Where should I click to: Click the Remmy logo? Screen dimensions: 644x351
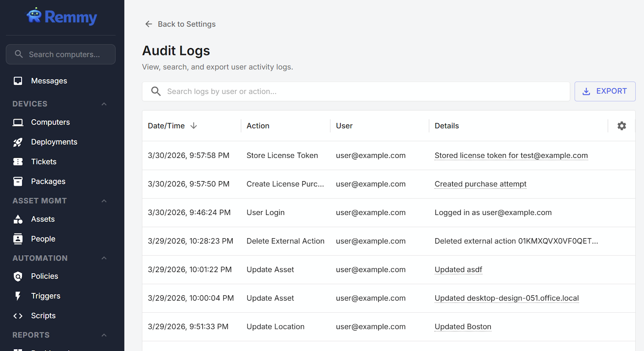(x=61, y=16)
